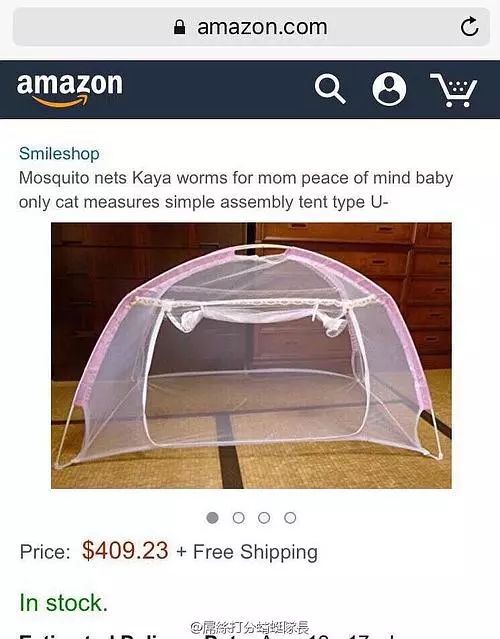Screen dimensions: 500x639
Task: Switch to the third image dot
Action: [x=264, y=518]
